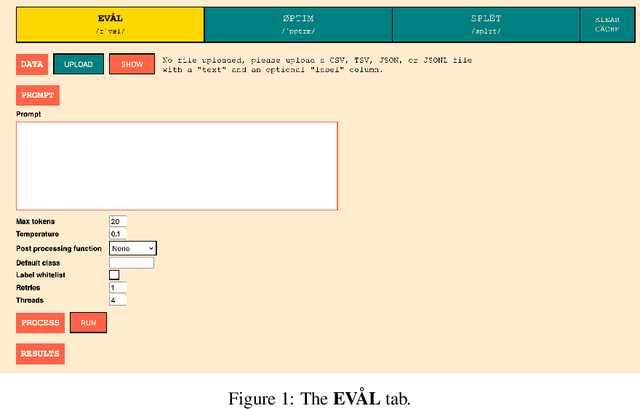Image resolution: width=640 pixels, height=409 pixels.
Task: Click the Default class text field
Action: pyautogui.click(x=131, y=262)
